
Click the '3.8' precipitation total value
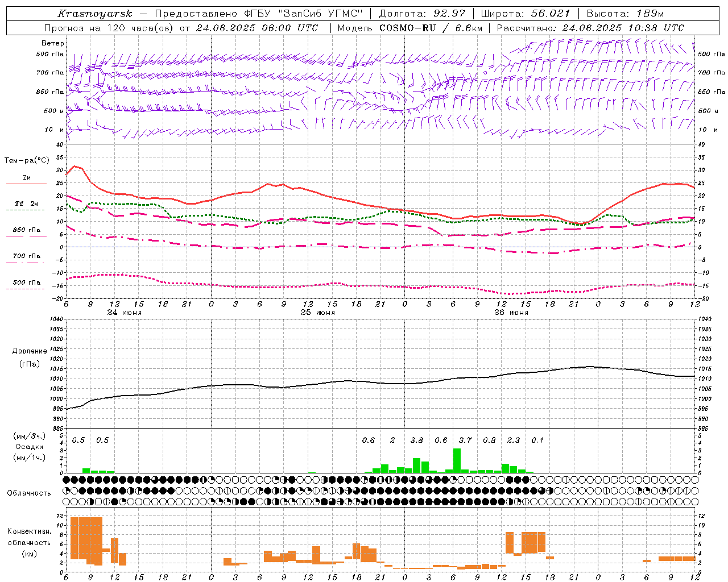pos(417,440)
